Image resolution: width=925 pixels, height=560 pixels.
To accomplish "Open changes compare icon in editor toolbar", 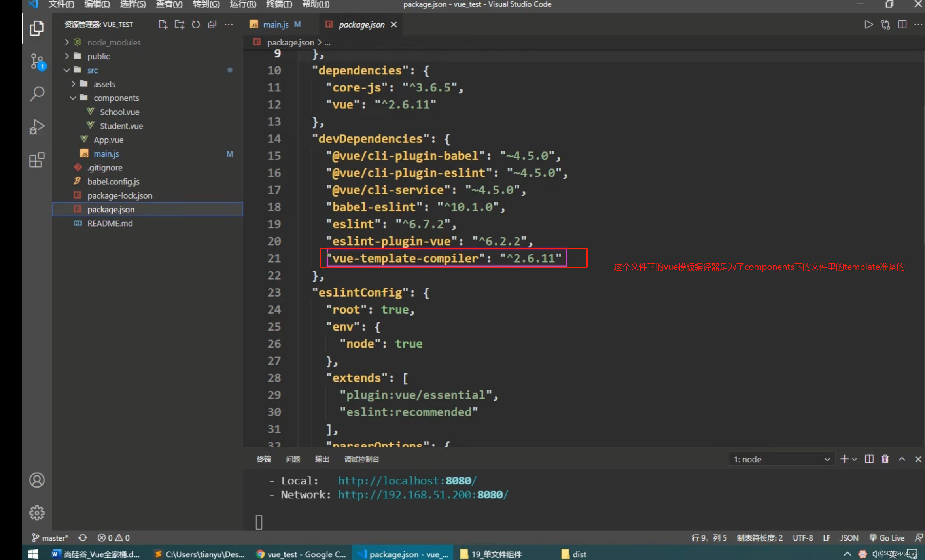I will tap(885, 25).
